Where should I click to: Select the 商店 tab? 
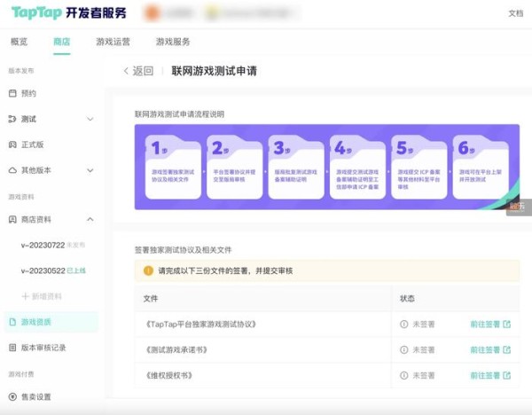62,42
